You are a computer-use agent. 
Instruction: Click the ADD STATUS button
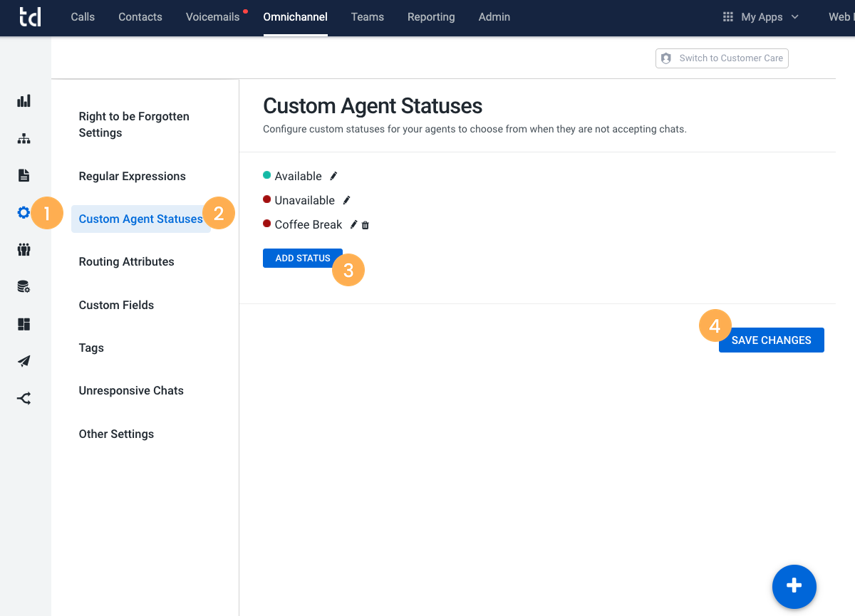click(303, 258)
